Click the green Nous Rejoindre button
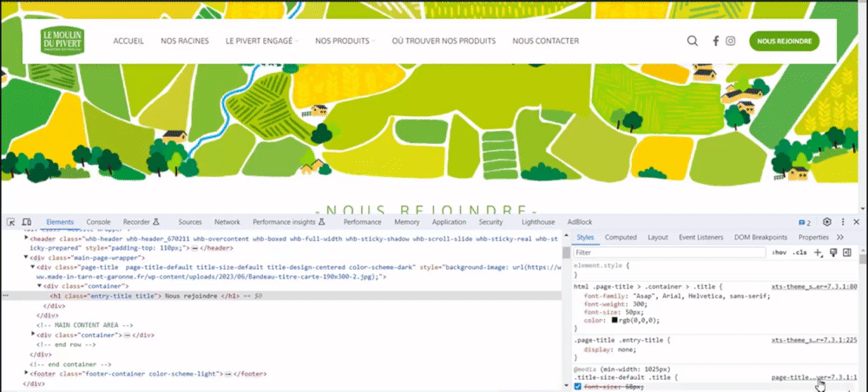The image size is (868, 392). click(785, 41)
